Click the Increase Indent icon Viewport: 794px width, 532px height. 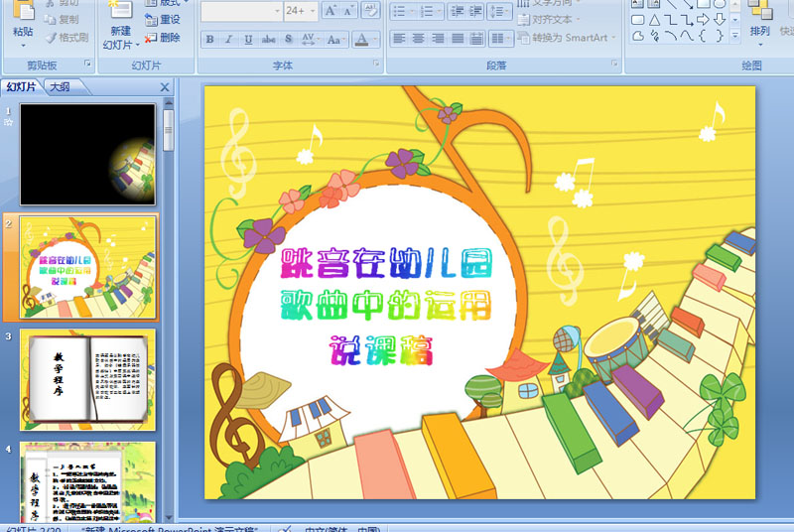pyautogui.click(x=475, y=11)
